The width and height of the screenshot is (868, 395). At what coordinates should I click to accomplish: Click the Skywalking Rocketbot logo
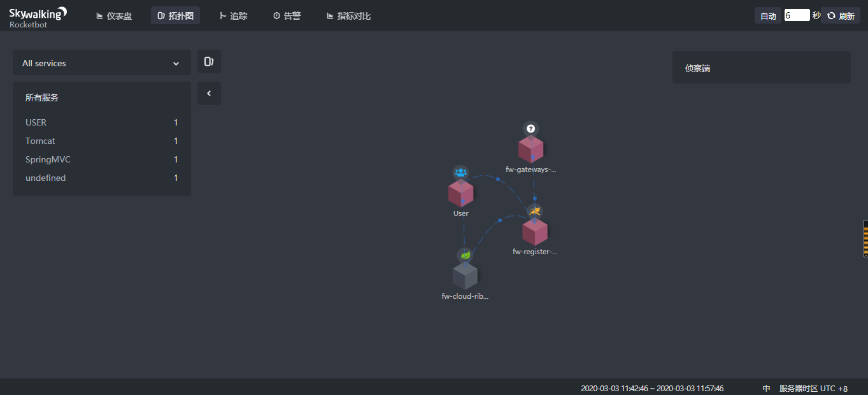point(38,17)
